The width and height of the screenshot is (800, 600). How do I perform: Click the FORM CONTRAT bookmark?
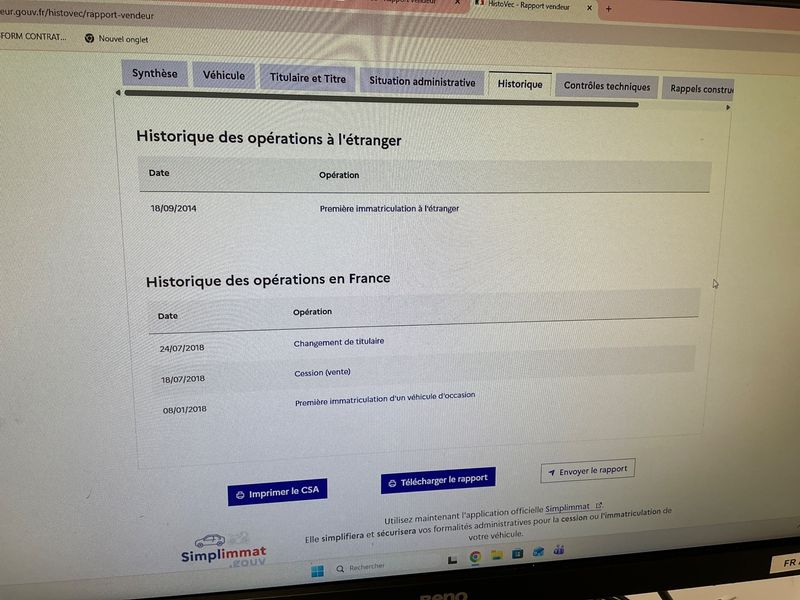point(33,36)
